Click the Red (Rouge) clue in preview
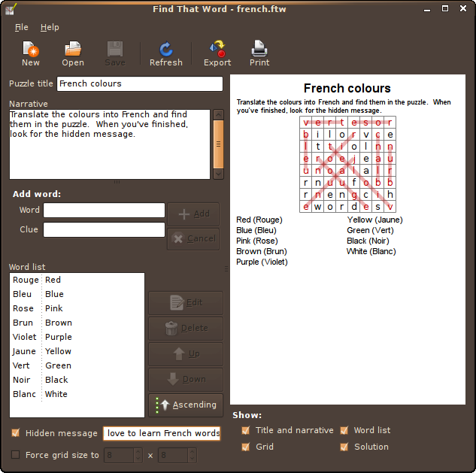The width and height of the screenshot is (476, 473). (259, 220)
